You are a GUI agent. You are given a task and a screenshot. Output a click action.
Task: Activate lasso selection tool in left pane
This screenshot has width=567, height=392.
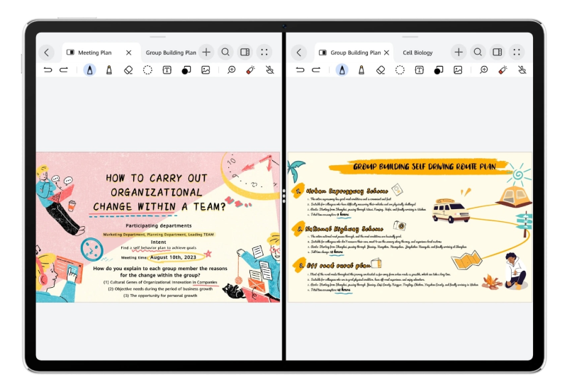(x=147, y=70)
